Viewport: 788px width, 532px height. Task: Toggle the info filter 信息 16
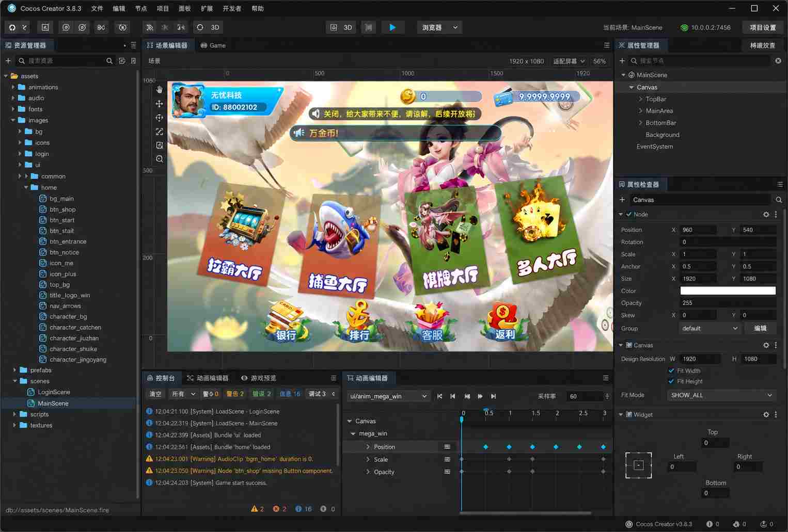click(x=290, y=394)
